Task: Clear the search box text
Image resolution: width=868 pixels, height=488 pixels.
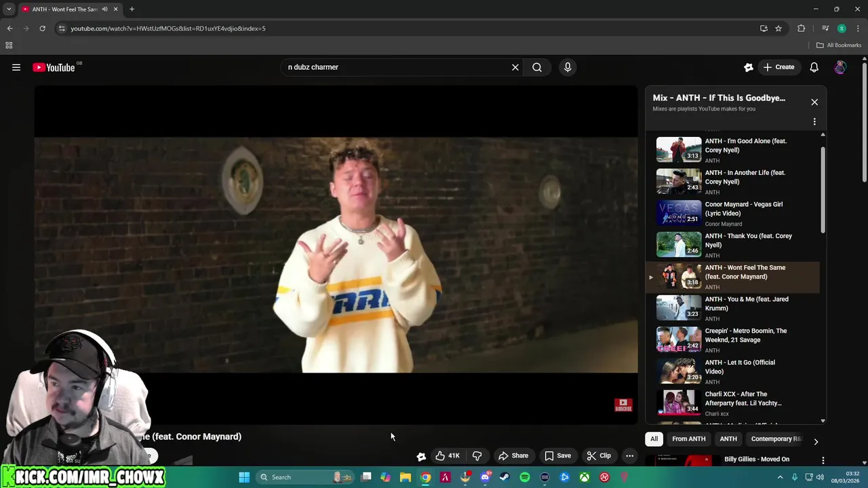Action: (515, 67)
